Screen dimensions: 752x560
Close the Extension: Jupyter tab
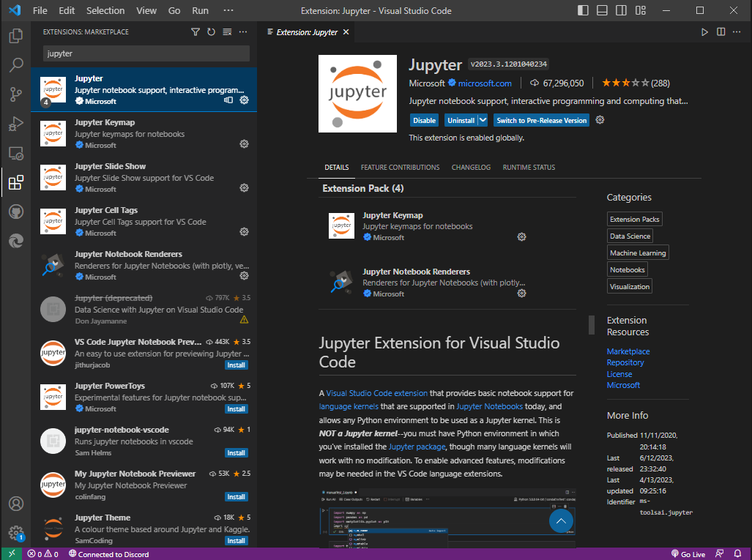pos(346,32)
